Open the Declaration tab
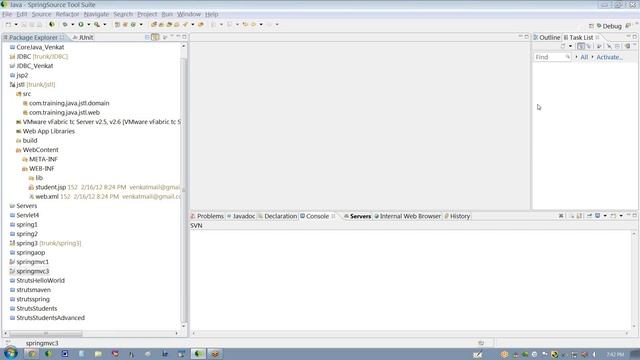The width and height of the screenshot is (640, 360). tap(278, 216)
